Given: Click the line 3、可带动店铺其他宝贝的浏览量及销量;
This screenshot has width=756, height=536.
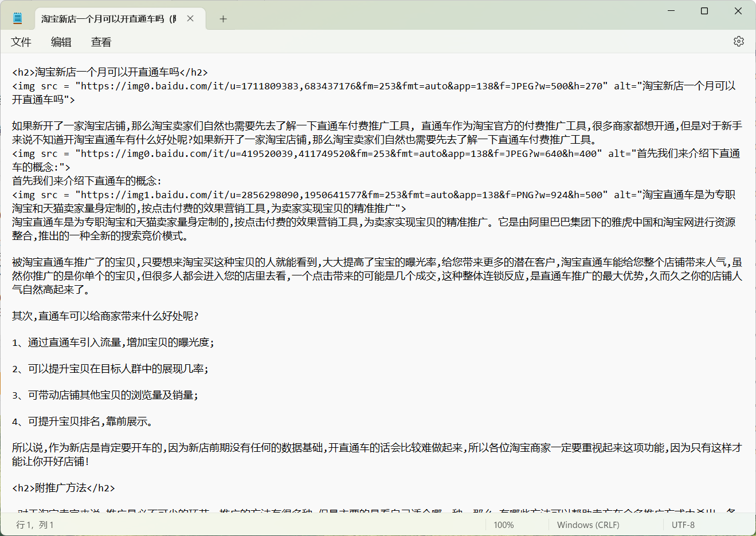Looking at the screenshot, I should point(105,395).
